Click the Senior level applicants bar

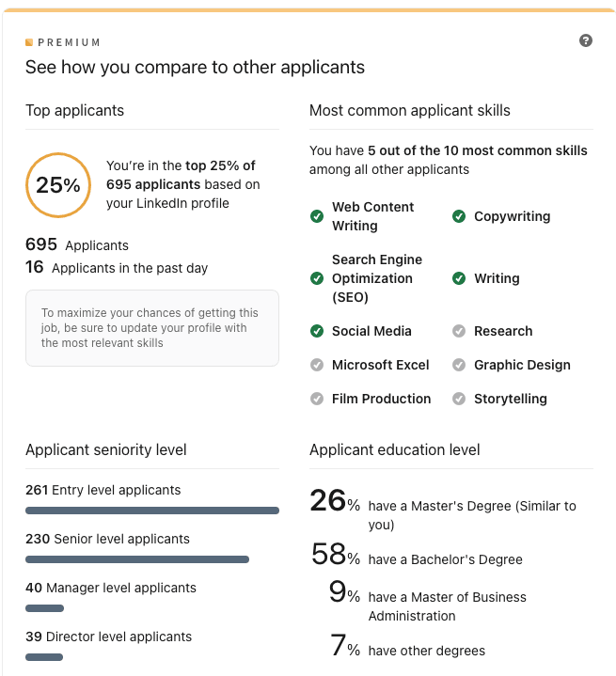(x=137, y=559)
